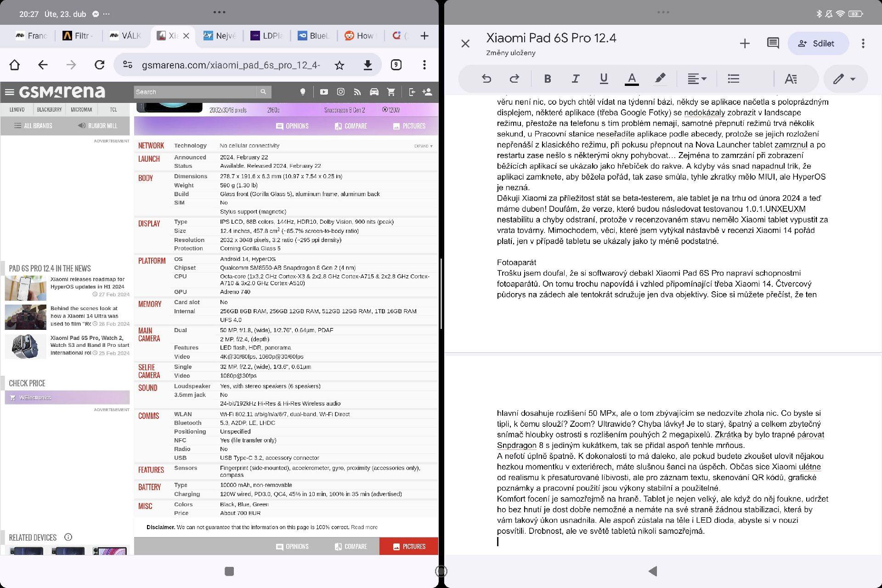882x588 pixels.
Task: Open GSMArena hamburger menu
Action: point(9,92)
